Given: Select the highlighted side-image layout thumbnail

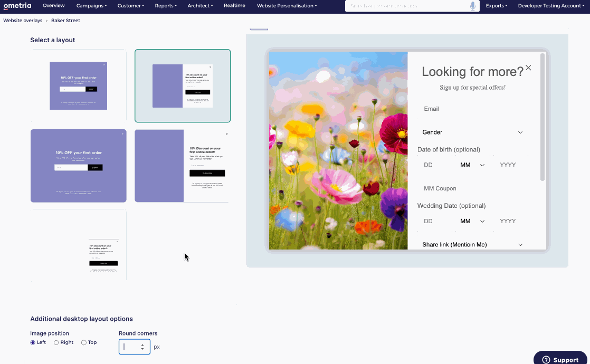Looking at the screenshot, I should [x=183, y=86].
